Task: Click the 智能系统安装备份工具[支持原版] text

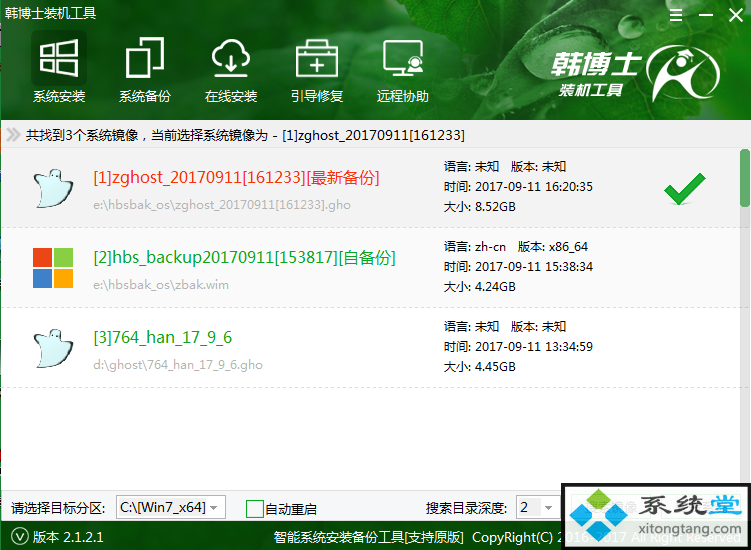Action: click(369, 537)
